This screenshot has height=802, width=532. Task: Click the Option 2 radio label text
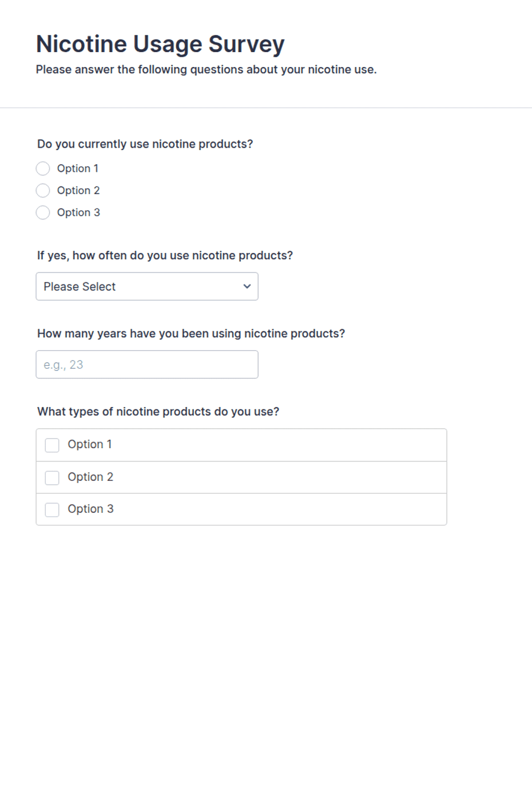pyautogui.click(x=78, y=190)
